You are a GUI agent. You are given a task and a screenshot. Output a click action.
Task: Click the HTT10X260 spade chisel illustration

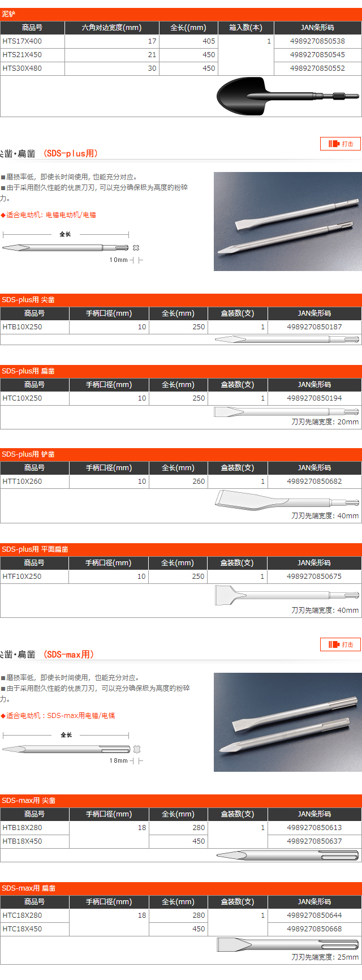coord(286,500)
